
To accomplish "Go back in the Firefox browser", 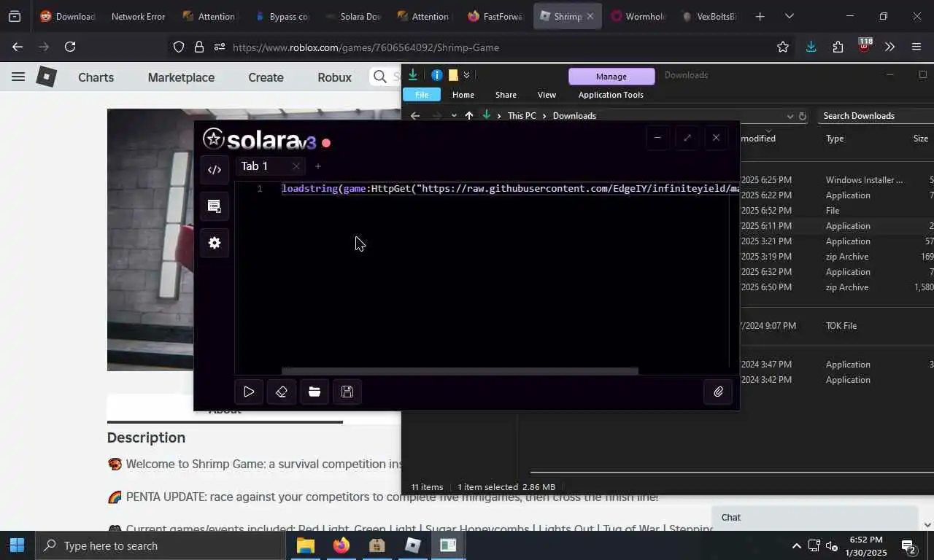I will click(18, 47).
